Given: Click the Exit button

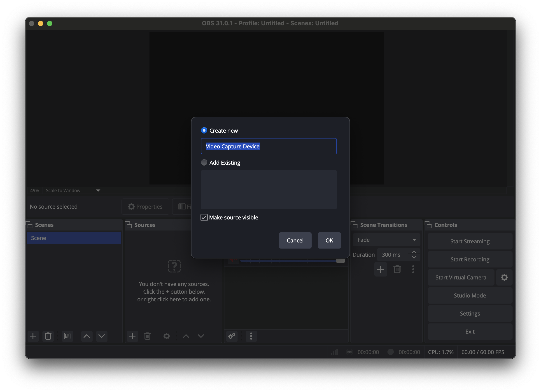Looking at the screenshot, I should click(x=470, y=332).
